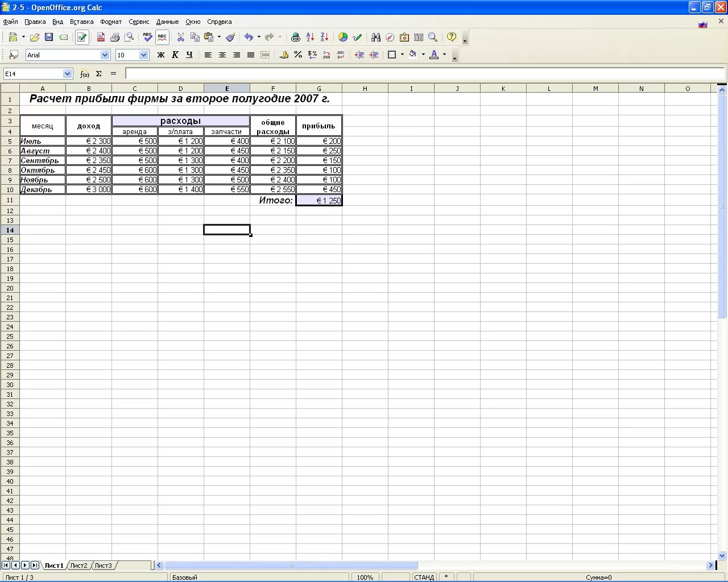
Task: Open the Gallery icon
Action: pos(404,37)
